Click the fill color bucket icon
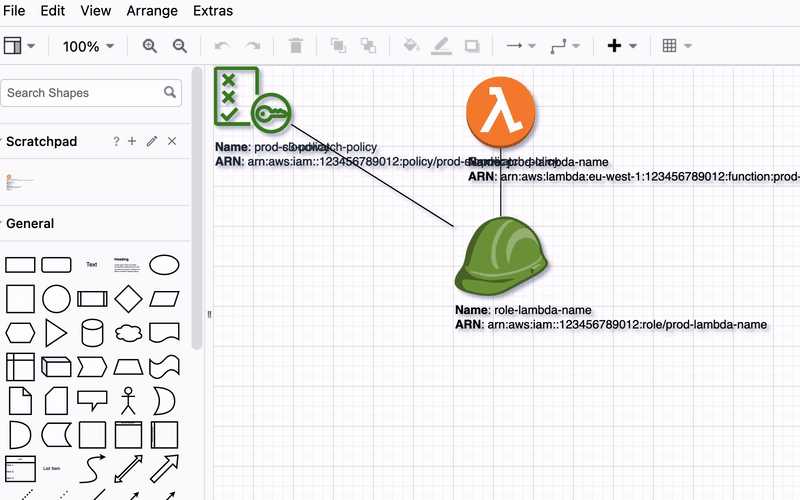800x500 pixels. 411,45
